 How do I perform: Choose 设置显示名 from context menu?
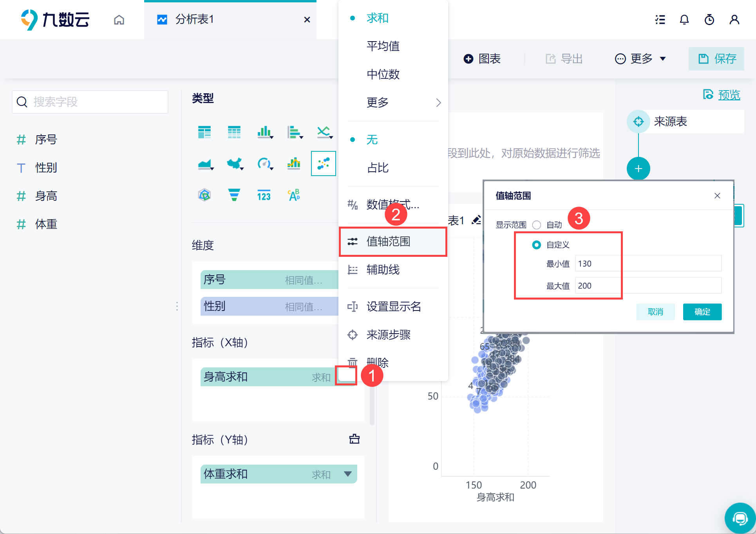tap(393, 307)
